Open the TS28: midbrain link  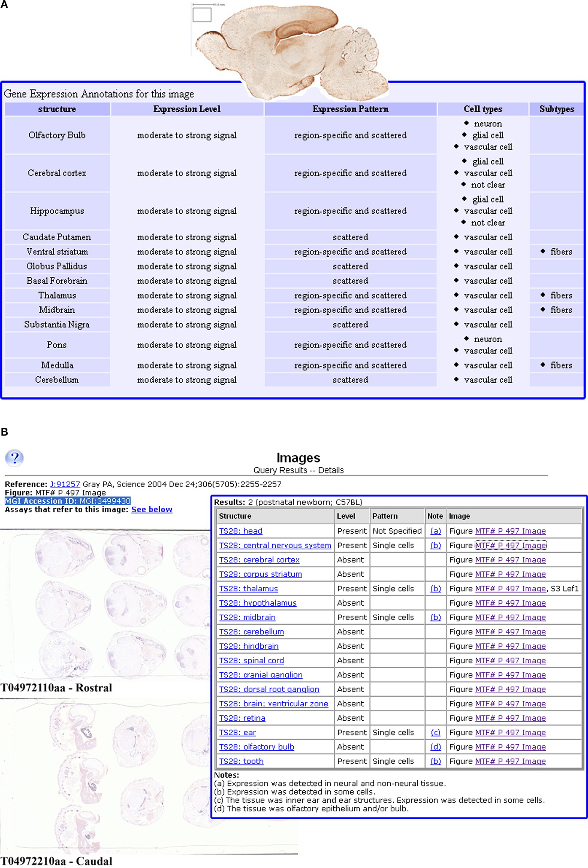[x=247, y=617]
